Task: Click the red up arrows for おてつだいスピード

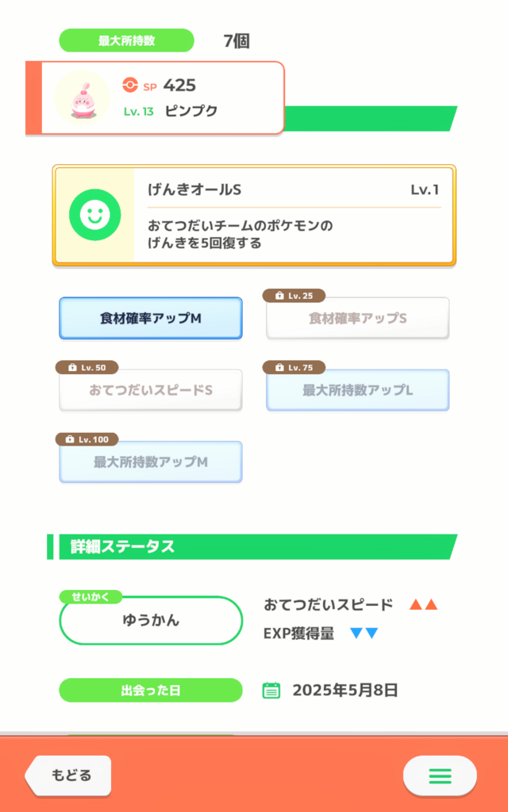Action: [423, 605]
